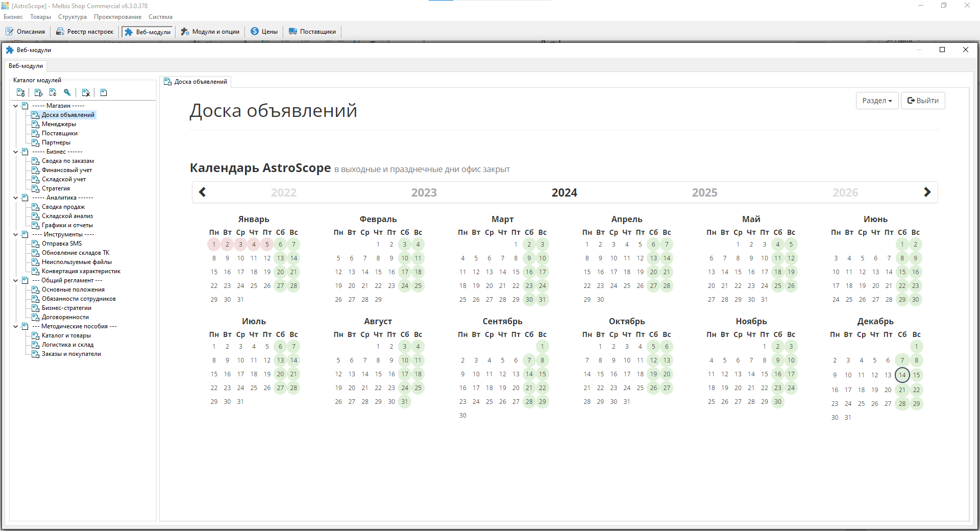The width and height of the screenshot is (980, 531).
Task: Select the Доска объявлений content tab
Action: coord(196,82)
